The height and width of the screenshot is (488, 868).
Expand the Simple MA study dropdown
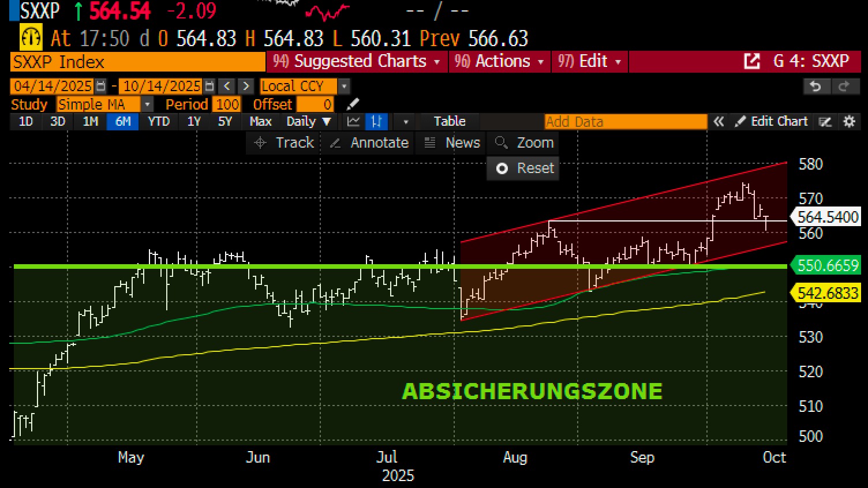[148, 104]
